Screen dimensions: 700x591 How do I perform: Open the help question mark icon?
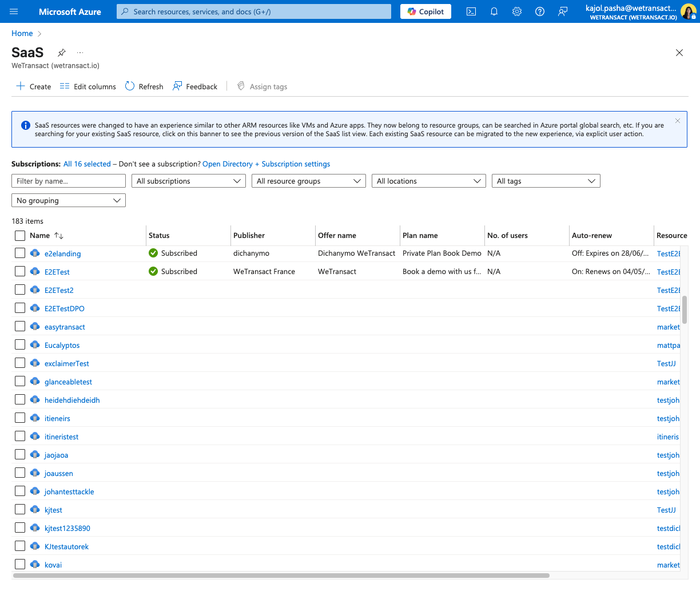pos(540,11)
